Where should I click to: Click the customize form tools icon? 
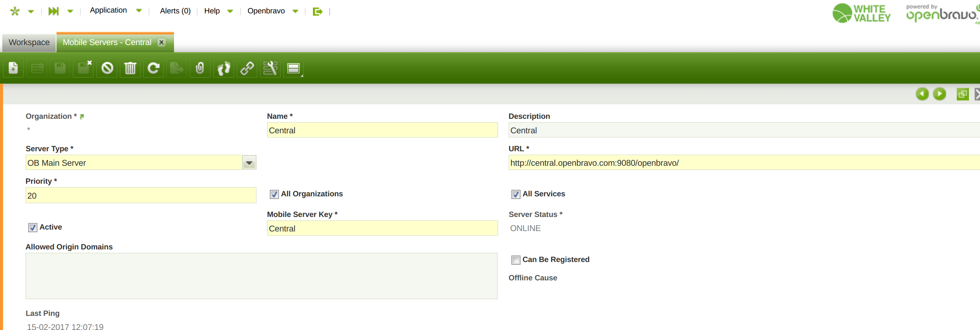click(x=270, y=68)
